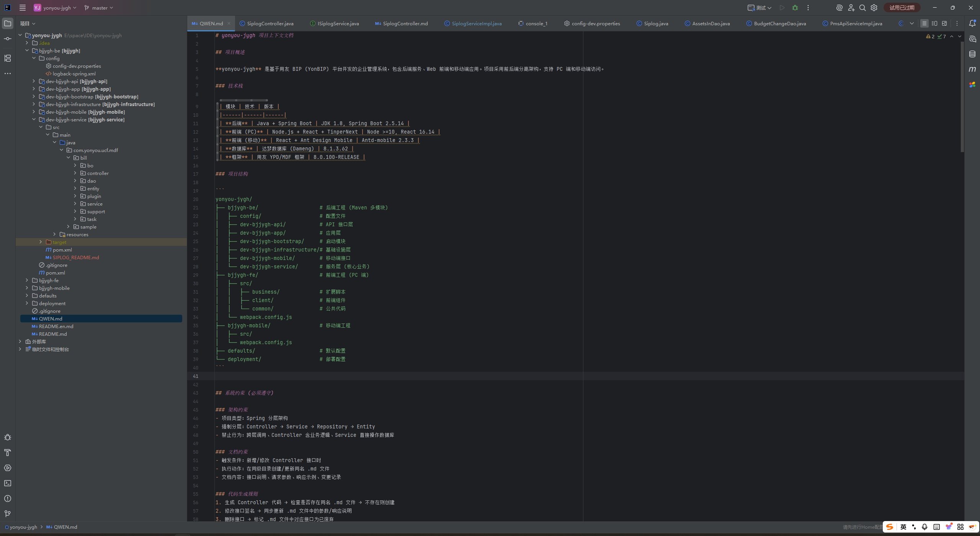This screenshot has width=980, height=536.
Task: Click the Code With Me add-user icon
Action: pos(851,8)
